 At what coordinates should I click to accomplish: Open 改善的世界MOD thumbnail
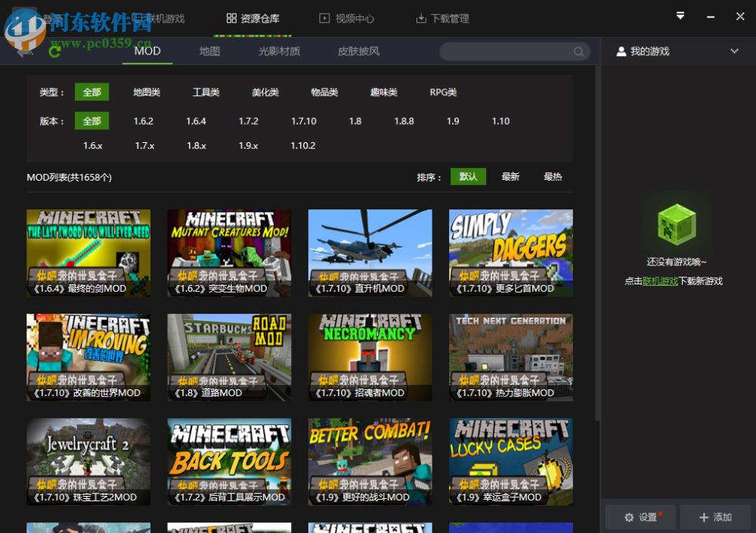[x=88, y=358]
